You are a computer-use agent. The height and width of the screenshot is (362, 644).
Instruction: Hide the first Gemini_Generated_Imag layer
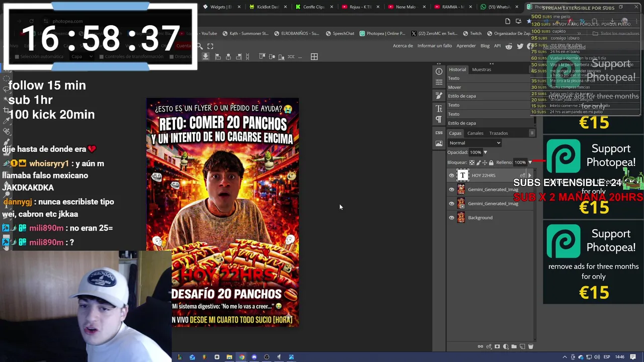pos(451,190)
